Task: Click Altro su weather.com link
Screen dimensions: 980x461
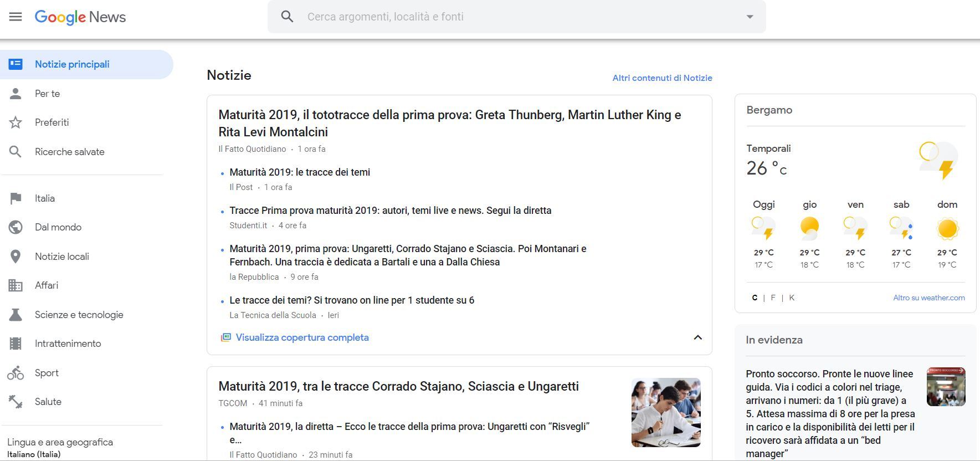Action: pos(929,298)
